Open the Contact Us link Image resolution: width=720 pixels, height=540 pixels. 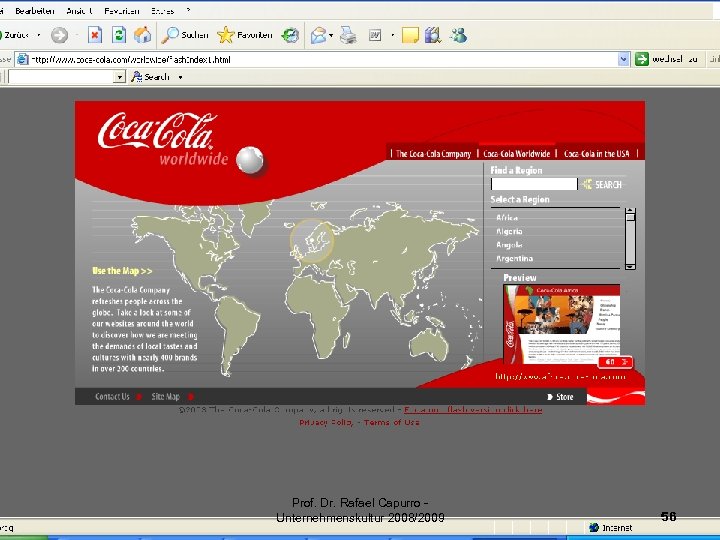112,397
